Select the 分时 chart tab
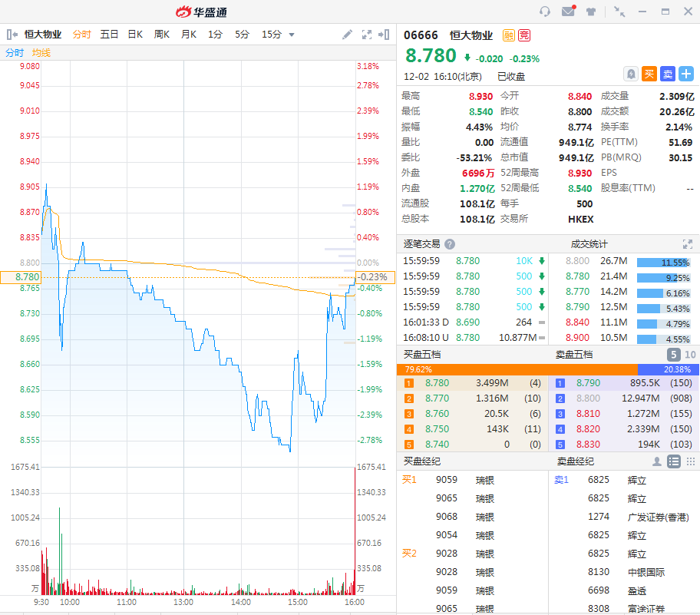 pyautogui.click(x=81, y=35)
